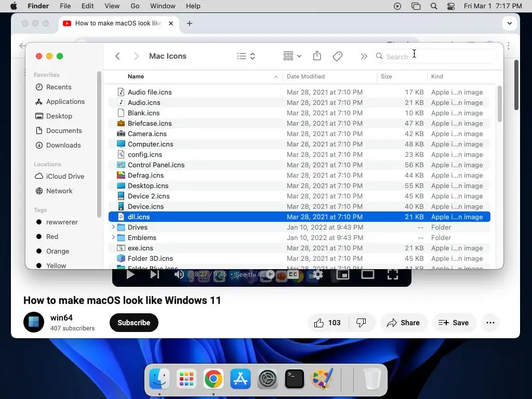Select Desktop.icns file
This screenshot has width=532, height=399.
(x=299, y=185)
